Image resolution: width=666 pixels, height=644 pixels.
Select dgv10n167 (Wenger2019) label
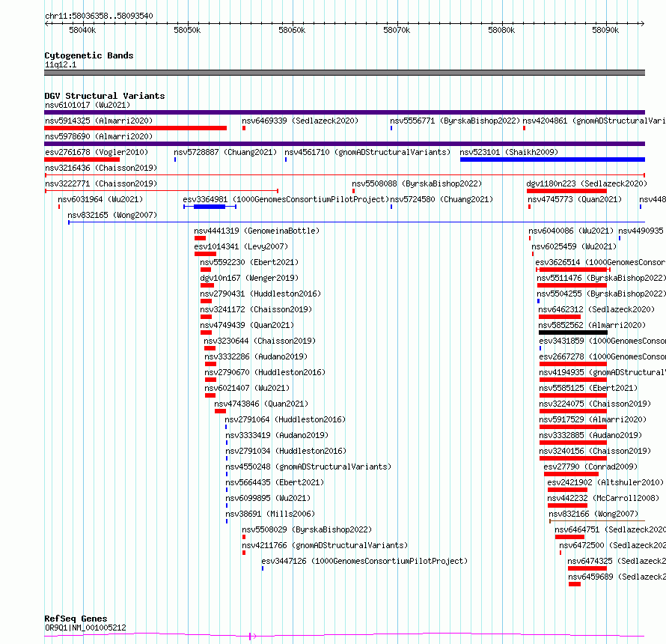(249, 278)
